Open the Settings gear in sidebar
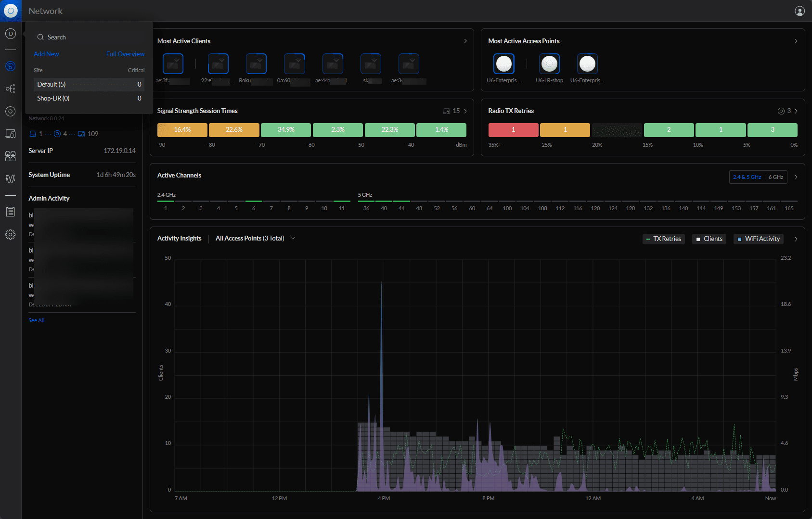The image size is (812, 519). point(11,235)
